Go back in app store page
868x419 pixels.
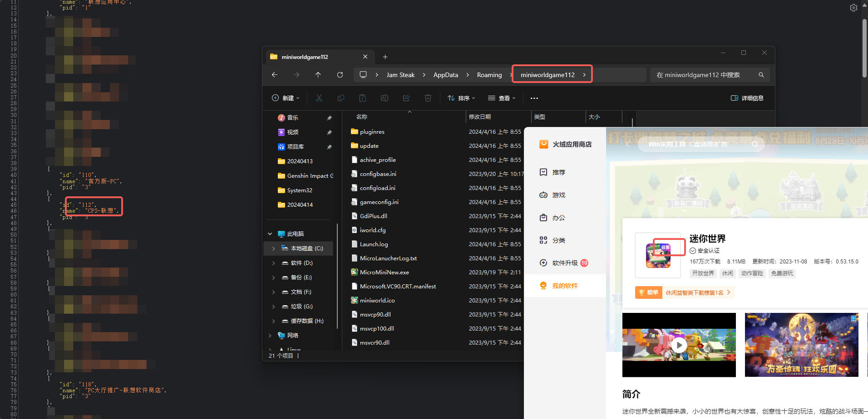point(628,144)
